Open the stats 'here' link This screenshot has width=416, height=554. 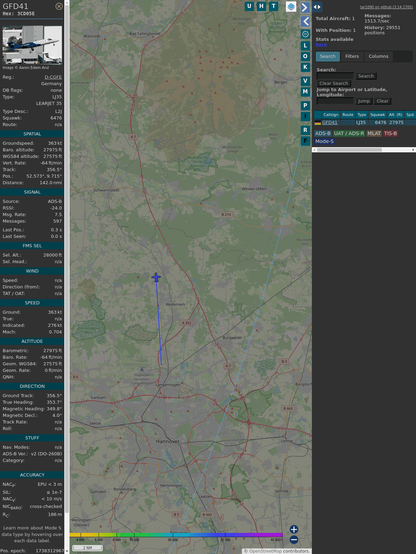(x=321, y=45)
